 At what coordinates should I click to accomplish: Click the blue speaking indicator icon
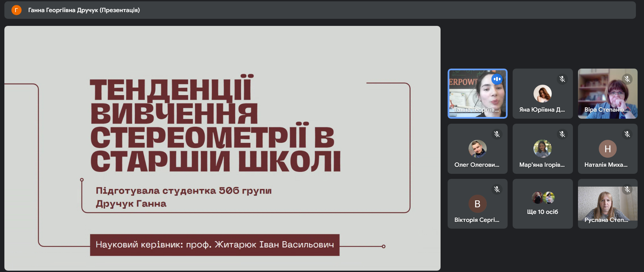(497, 79)
